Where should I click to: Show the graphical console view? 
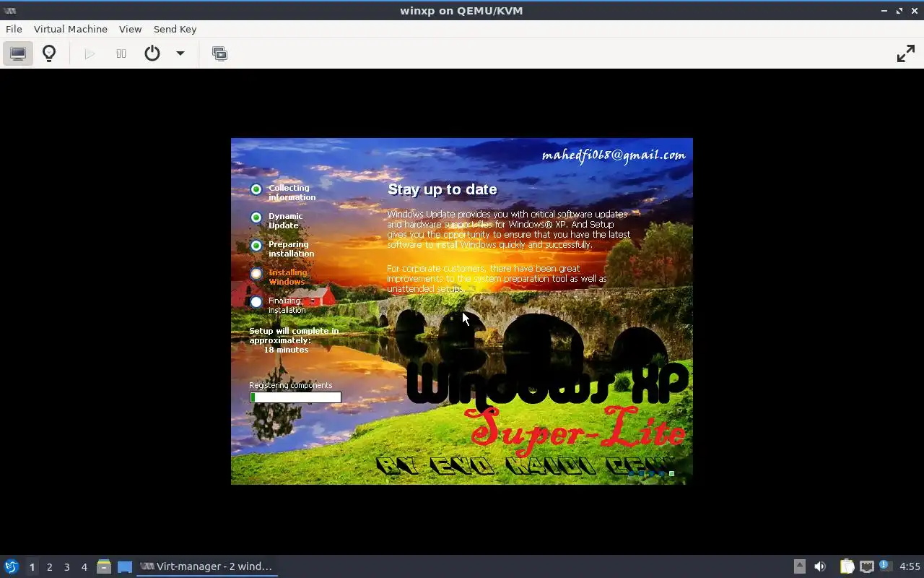coord(18,53)
